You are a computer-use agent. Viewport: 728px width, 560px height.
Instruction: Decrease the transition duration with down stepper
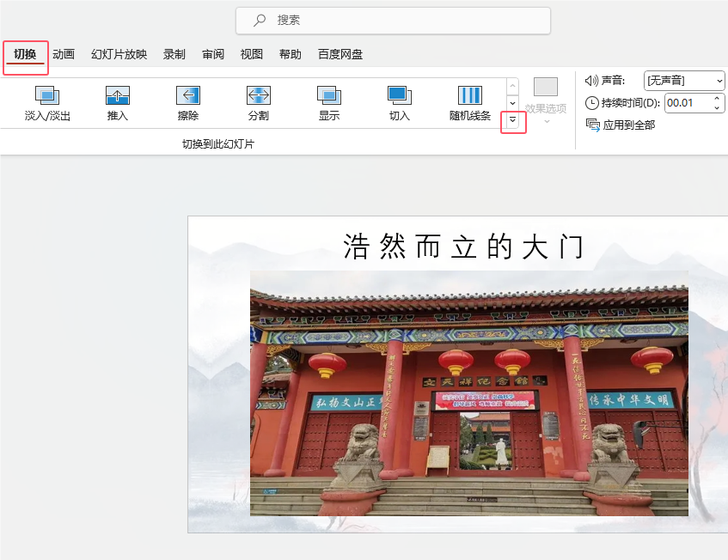coord(717,107)
